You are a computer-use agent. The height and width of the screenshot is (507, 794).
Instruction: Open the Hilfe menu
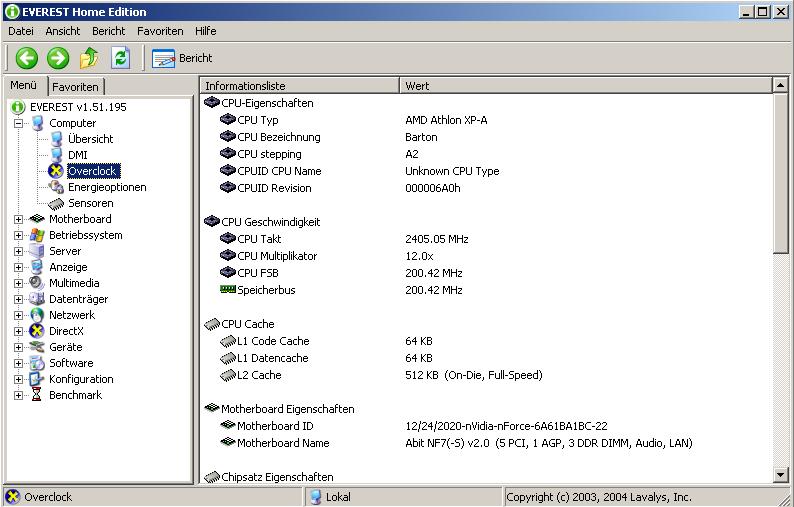pos(206,31)
